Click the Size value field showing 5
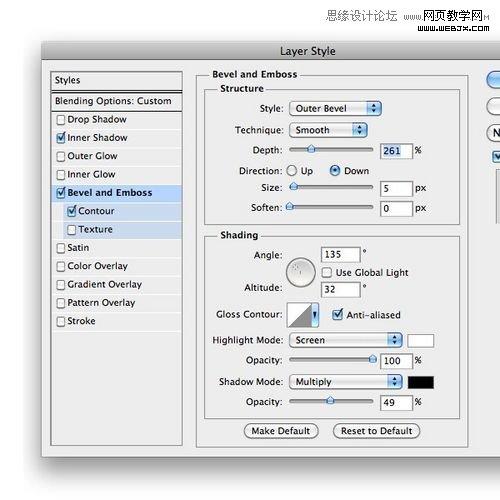The height and width of the screenshot is (500, 500). point(396,188)
